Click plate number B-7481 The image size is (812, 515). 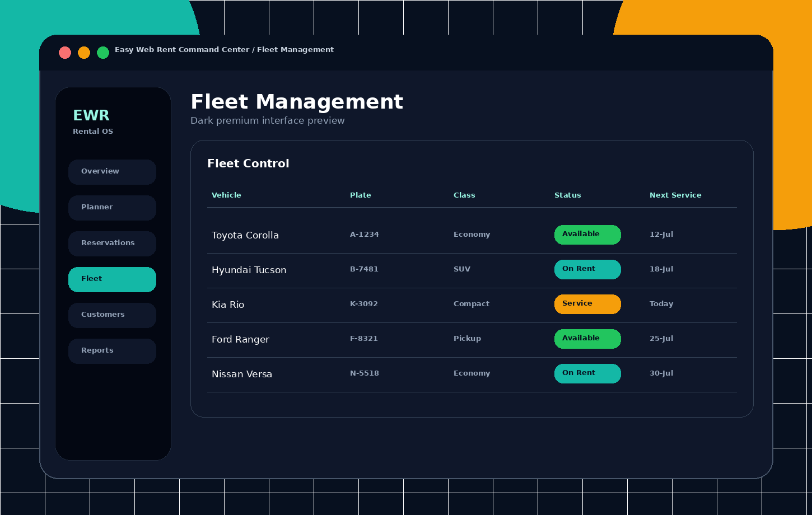[365, 269]
